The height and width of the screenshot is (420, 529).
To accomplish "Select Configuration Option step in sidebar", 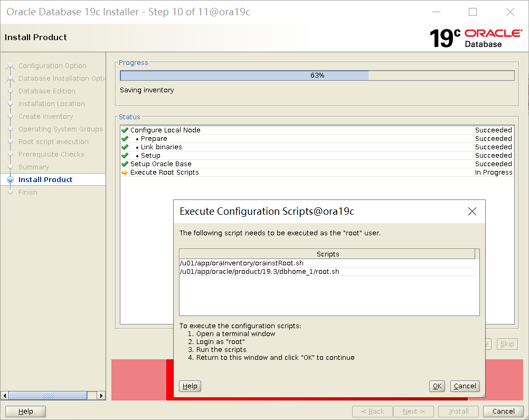I will 52,66.
